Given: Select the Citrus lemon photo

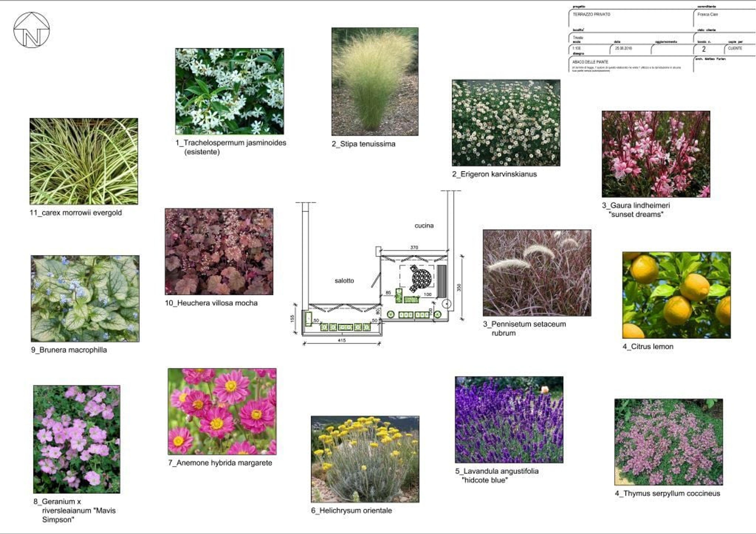Looking at the screenshot, I should (677, 295).
